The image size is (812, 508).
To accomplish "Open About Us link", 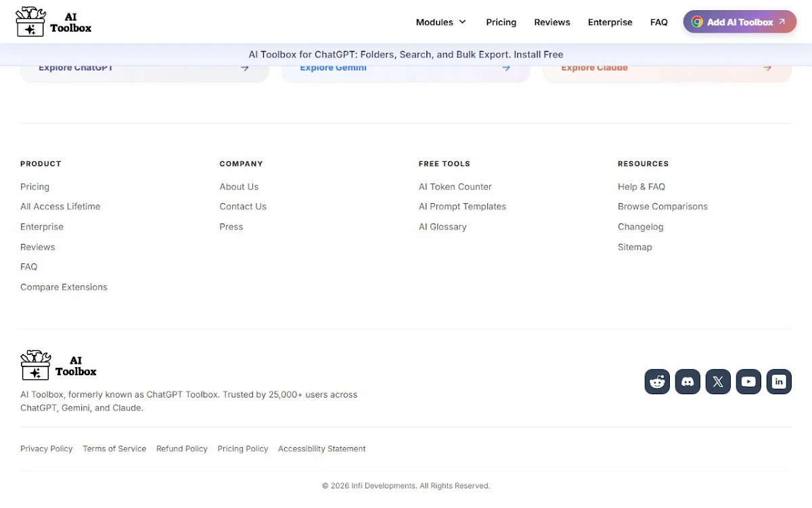I will tap(239, 187).
